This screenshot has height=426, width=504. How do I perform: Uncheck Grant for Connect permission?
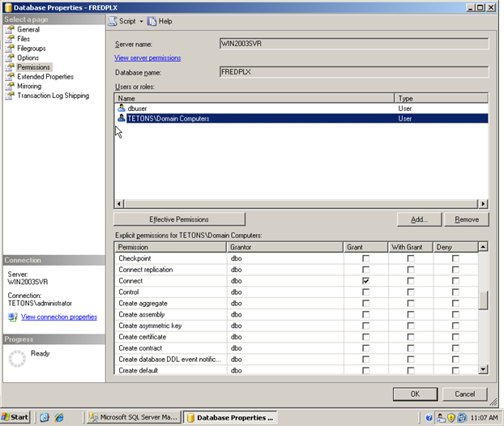tap(365, 281)
